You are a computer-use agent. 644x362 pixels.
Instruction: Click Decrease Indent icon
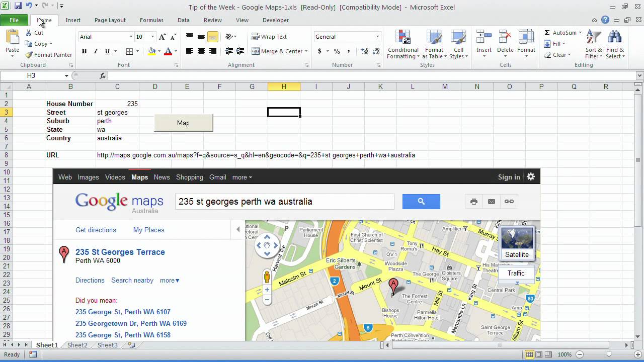pyautogui.click(x=229, y=51)
